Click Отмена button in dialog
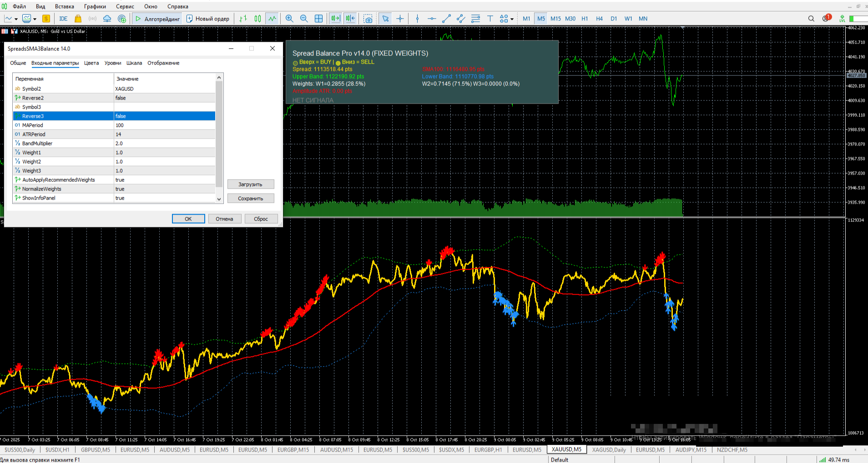Screen dimensions: 868x463 224,219
